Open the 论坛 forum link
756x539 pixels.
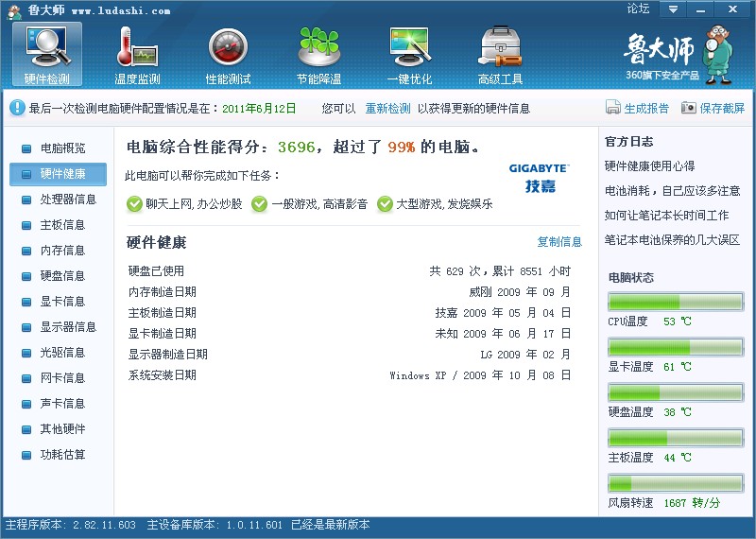[638, 9]
